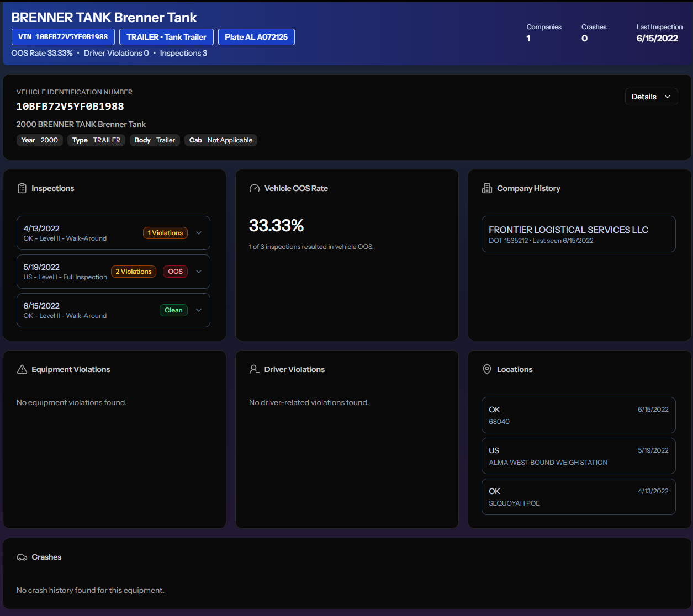Viewport: 693px width, 616px height.
Task: Select the TRAILER Tank Trailer tab
Action: pyautogui.click(x=166, y=37)
